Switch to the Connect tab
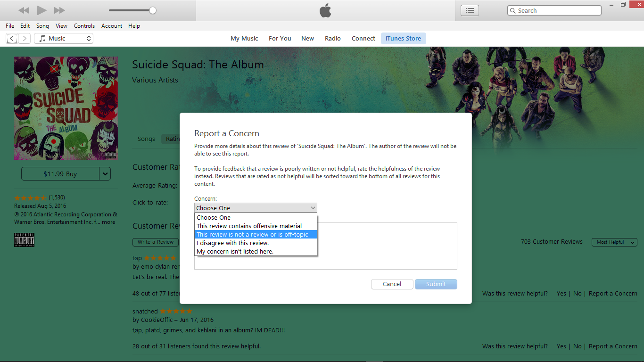 (363, 39)
